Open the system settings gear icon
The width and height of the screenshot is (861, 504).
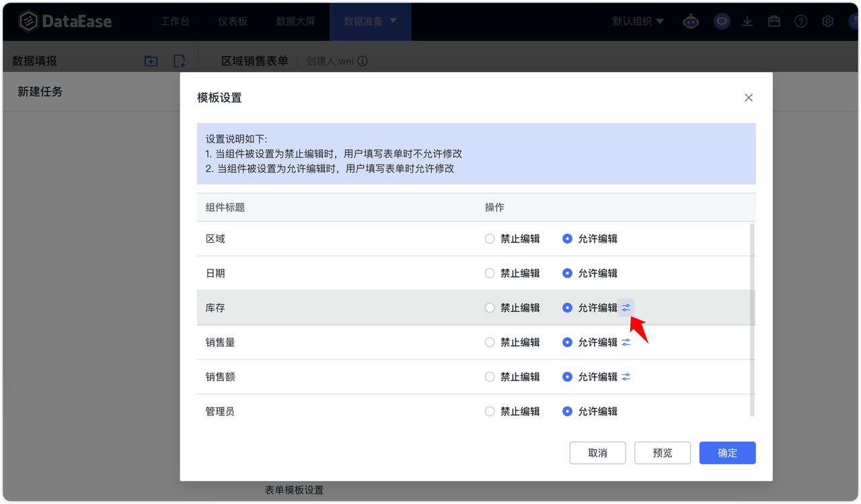click(x=827, y=22)
